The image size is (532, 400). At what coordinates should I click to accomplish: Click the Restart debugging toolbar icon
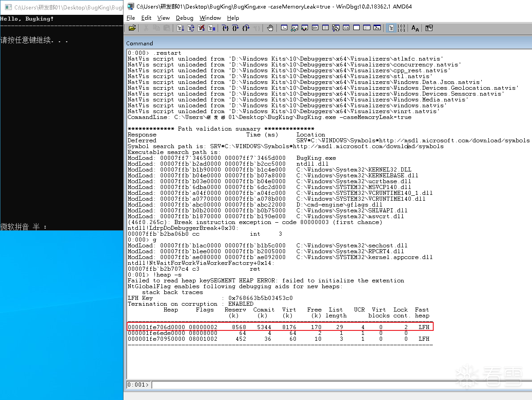tap(191, 28)
